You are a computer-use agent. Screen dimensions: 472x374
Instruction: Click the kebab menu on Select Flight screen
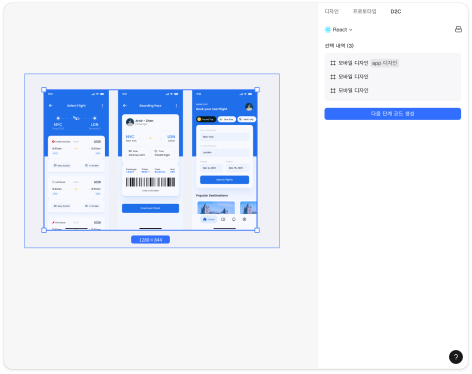[102, 105]
